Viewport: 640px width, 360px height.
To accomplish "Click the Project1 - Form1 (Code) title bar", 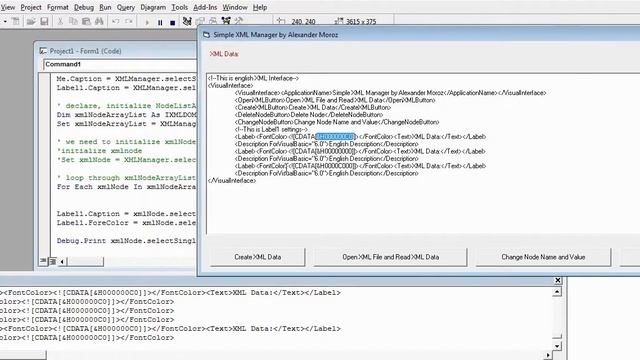I will point(116,51).
